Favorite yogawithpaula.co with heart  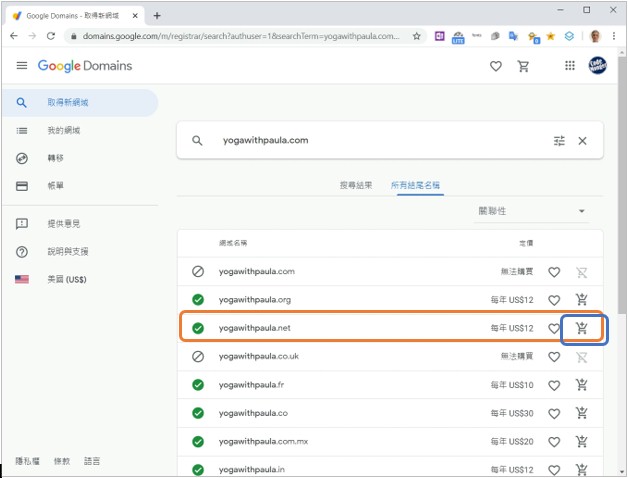click(554, 413)
